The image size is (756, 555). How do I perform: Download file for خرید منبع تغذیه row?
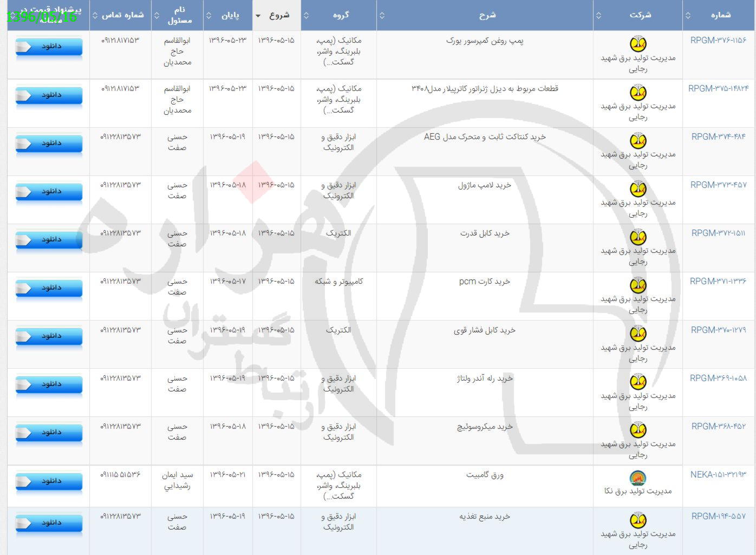(49, 523)
